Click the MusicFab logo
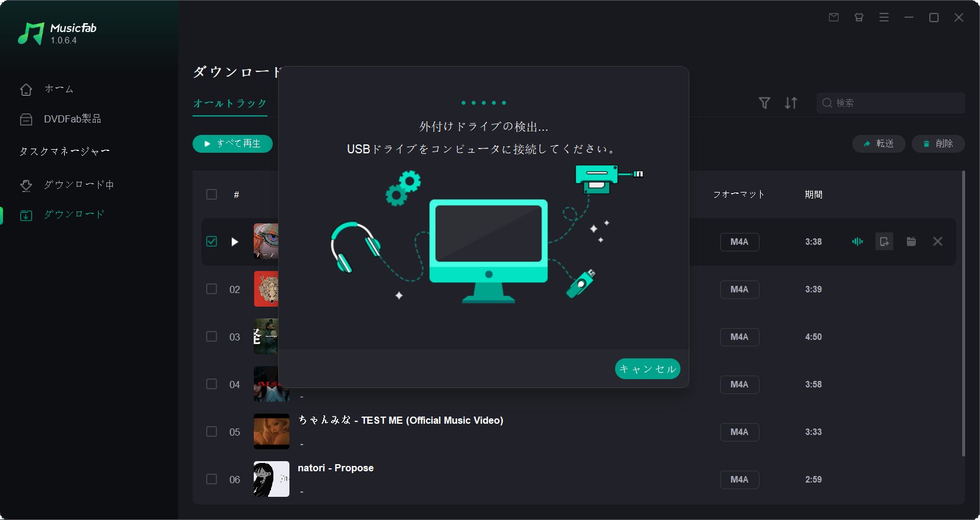 click(x=57, y=34)
